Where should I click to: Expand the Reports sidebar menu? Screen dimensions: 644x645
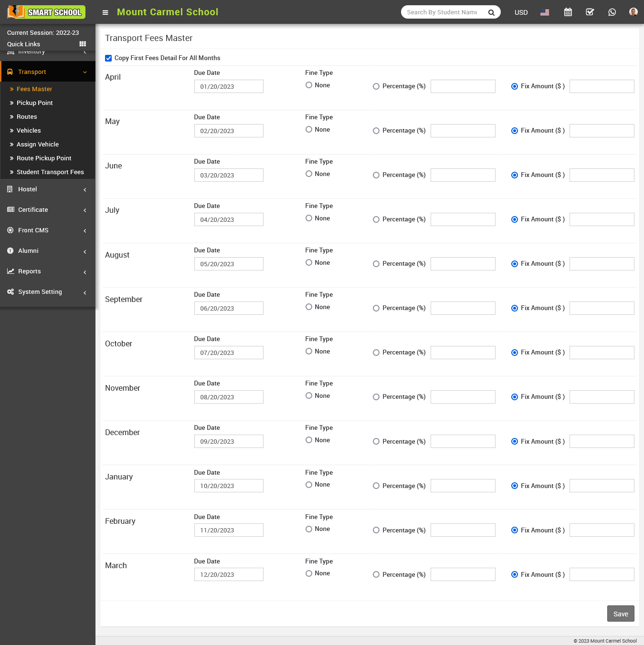(48, 271)
